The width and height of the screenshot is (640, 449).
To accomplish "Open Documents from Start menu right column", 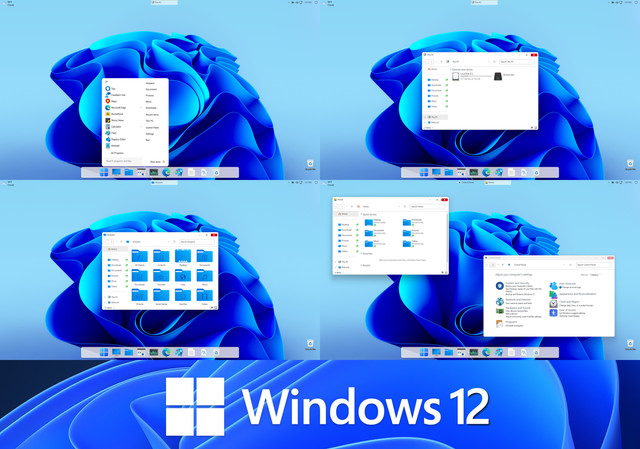I will tap(151, 89).
